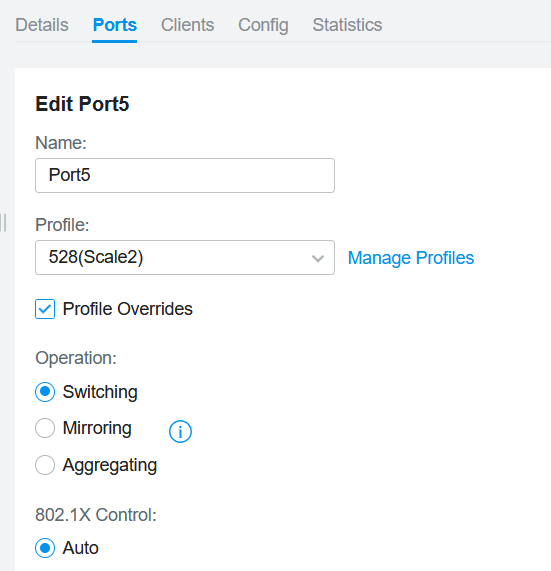This screenshot has height=571, width=551.
Task: Open the Clients tab
Action: point(188,25)
